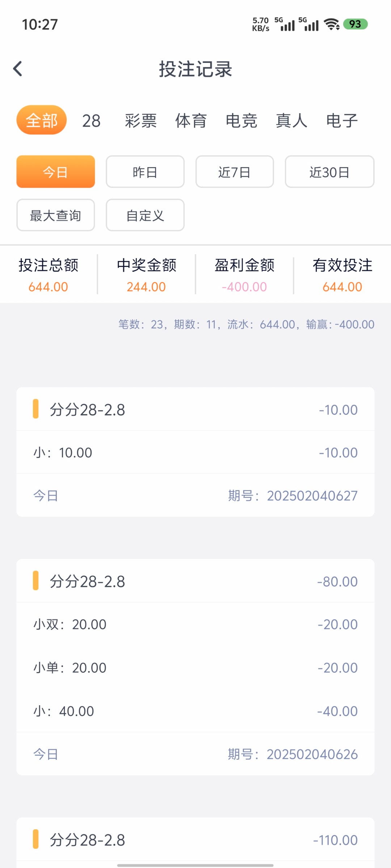Switch to the 体育 tab

pos(191,121)
